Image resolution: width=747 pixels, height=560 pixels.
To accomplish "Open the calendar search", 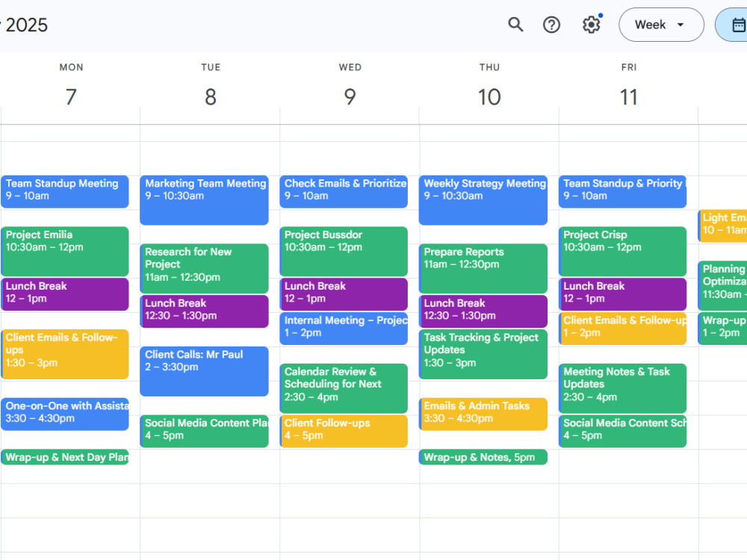I will [x=515, y=25].
